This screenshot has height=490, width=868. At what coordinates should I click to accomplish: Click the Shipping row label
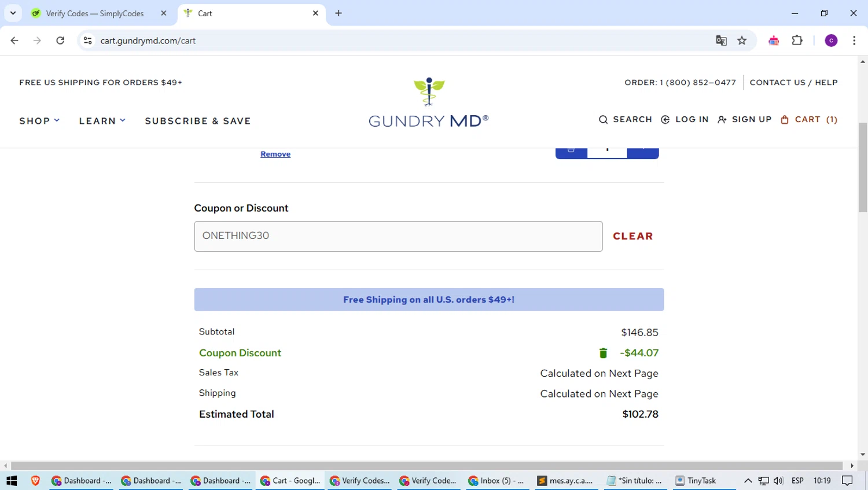[218, 393]
